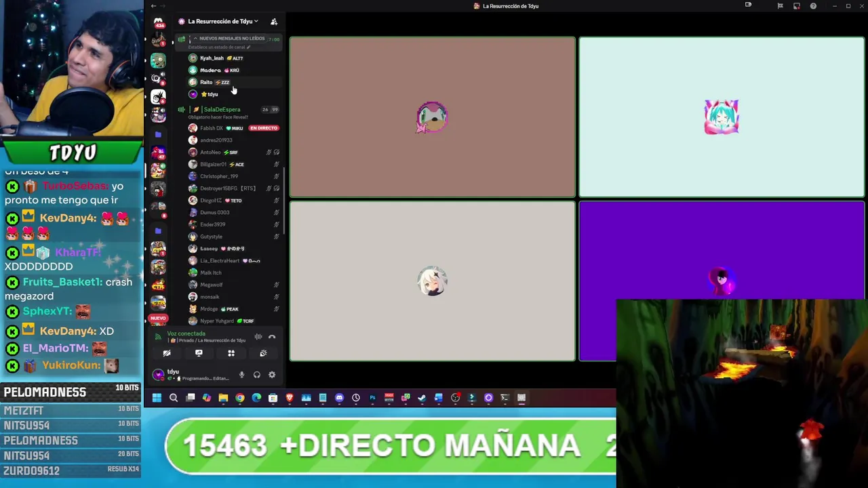Open activities launcher in voice panel

[231, 353]
